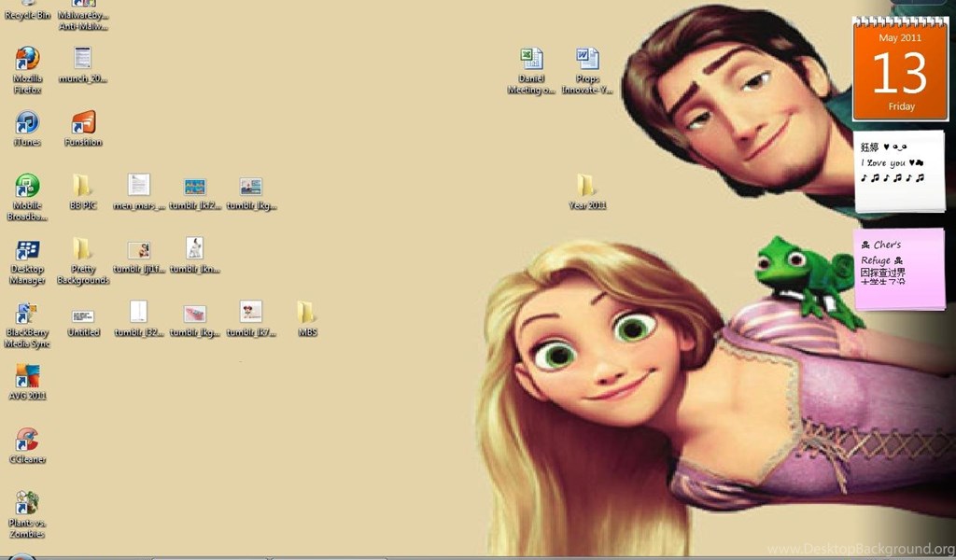Image resolution: width=956 pixels, height=560 pixels.
Task: Select the tumblr_lkf2... image file
Action: (195, 194)
